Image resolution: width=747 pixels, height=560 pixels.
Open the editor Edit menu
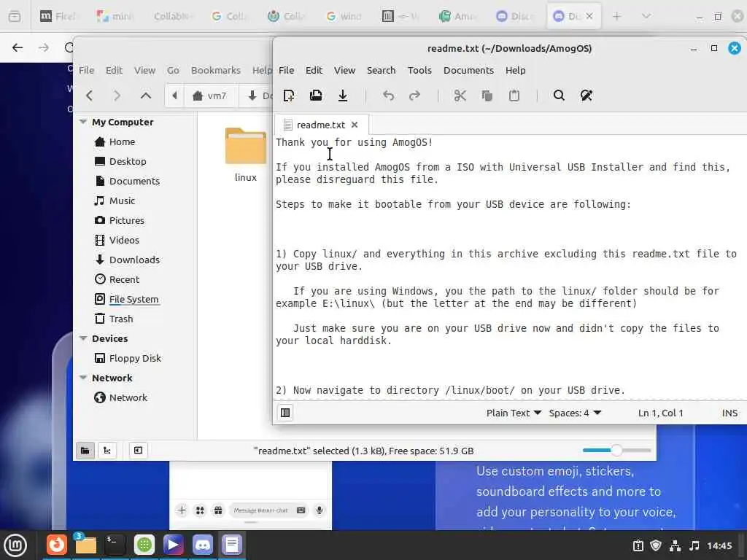tap(314, 70)
